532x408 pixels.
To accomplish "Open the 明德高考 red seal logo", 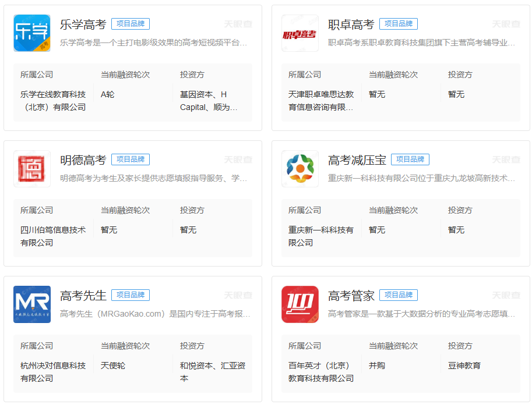I will click(x=32, y=169).
